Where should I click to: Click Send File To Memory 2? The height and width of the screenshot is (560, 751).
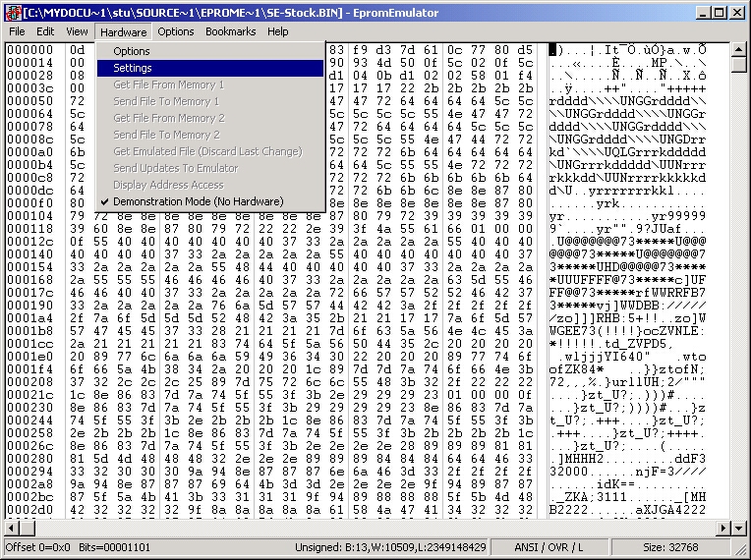pyautogui.click(x=210, y=135)
